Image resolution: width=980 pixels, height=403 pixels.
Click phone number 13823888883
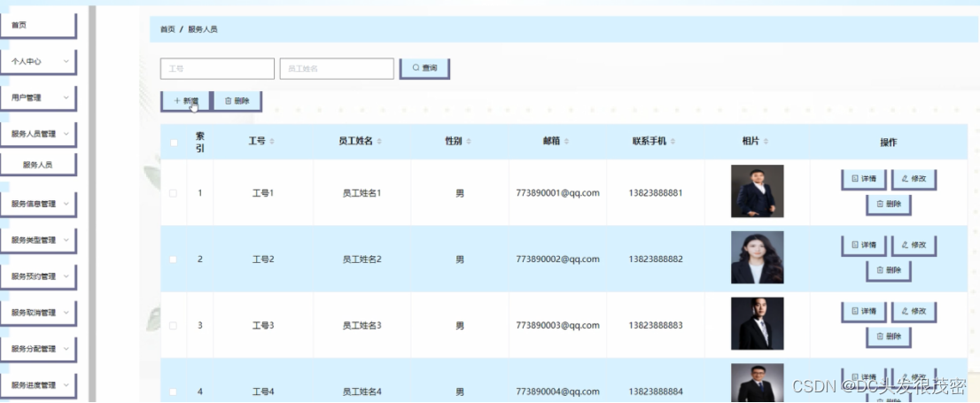656,326
